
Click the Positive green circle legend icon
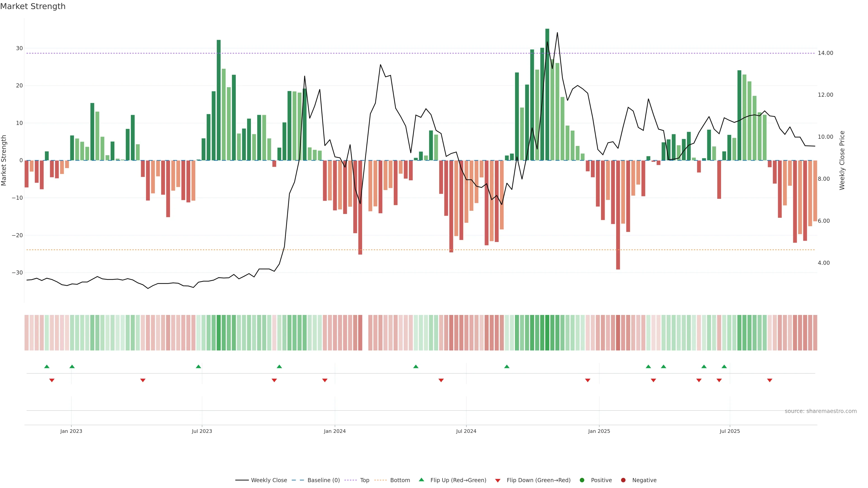pyautogui.click(x=582, y=480)
